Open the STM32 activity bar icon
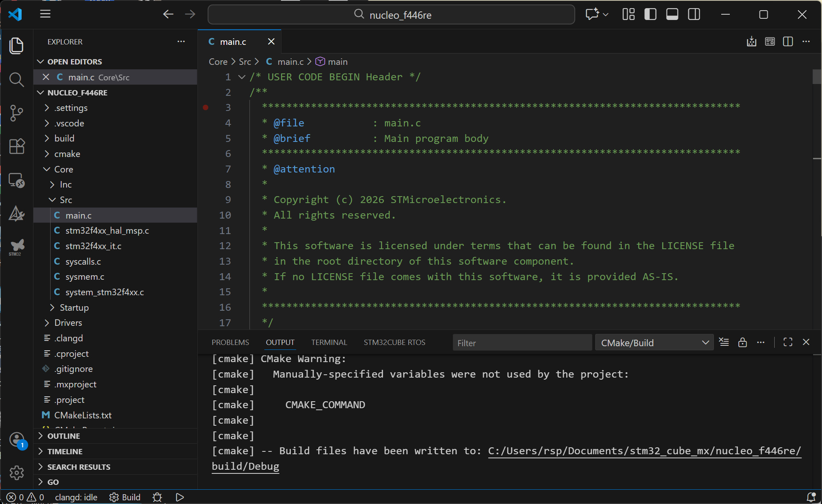822x504 pixels. click(x=16, y=247)
